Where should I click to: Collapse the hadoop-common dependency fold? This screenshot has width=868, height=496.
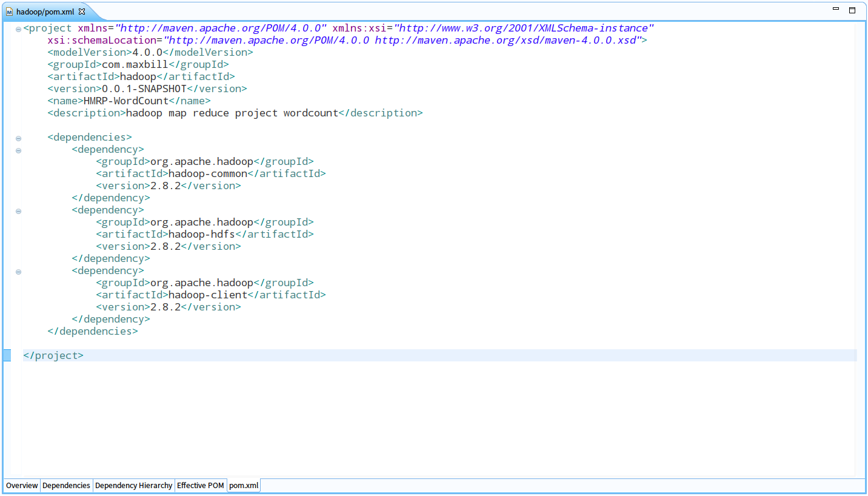tap(18, 150)
